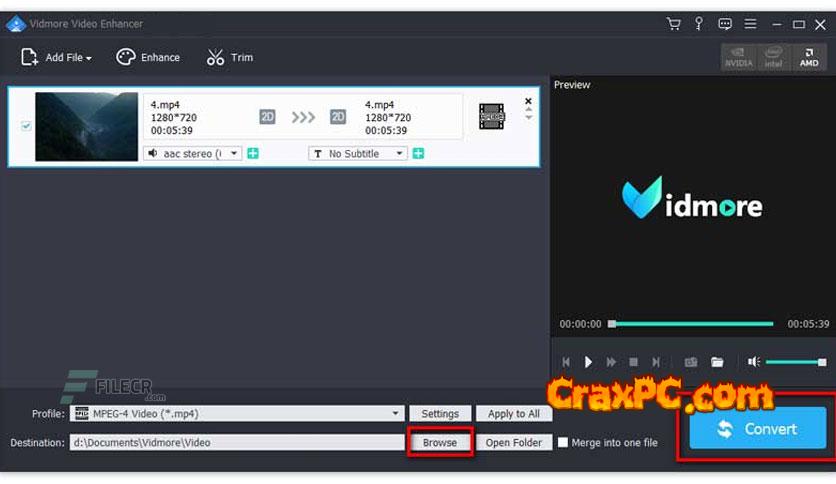This screenshot has height=484, width=836.
Task: Move 4.mp4 up in the list
Action: pos(528,110)
